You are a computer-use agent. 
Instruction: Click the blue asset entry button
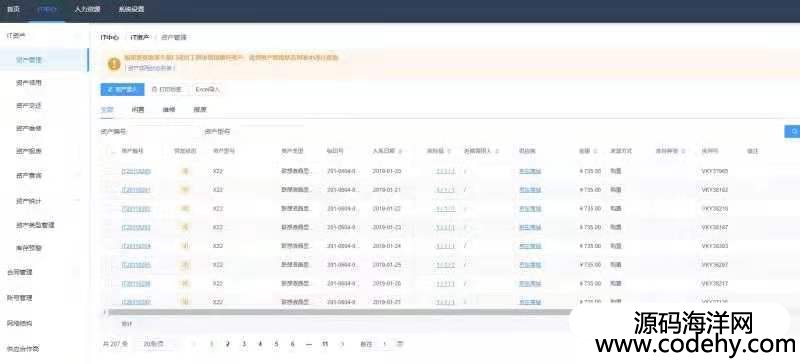(x=122, y=89)
